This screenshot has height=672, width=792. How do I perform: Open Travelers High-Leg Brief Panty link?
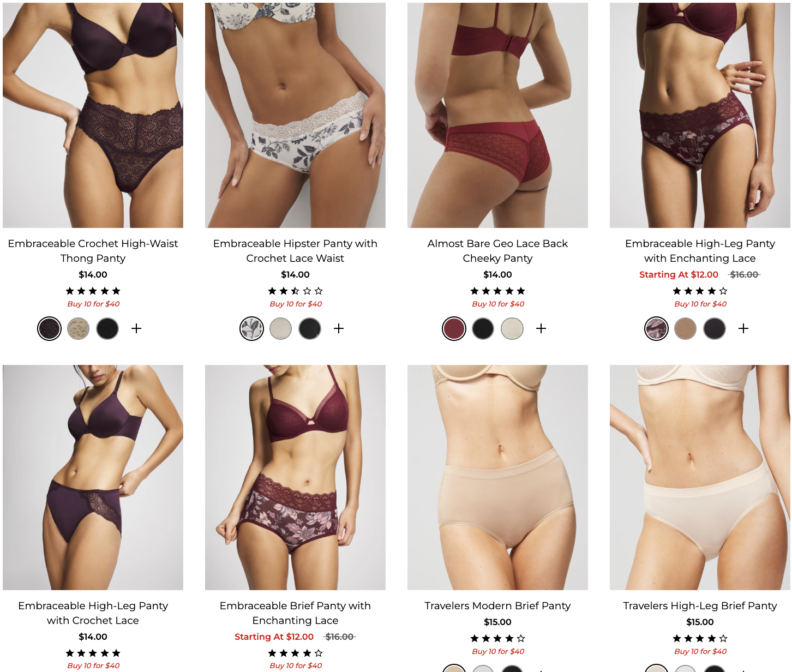click(x=700, y=605)
